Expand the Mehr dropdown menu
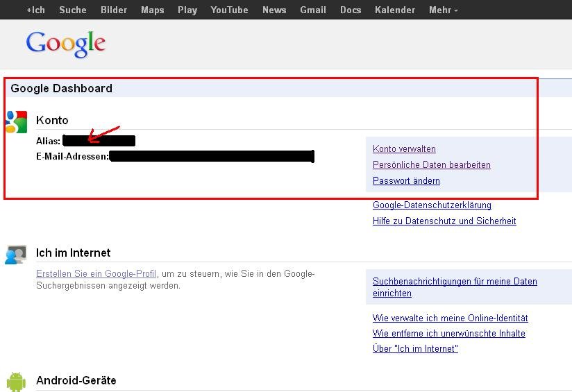Image resolution: width=572 pixels, height=392 pixels. pos(443,10)
